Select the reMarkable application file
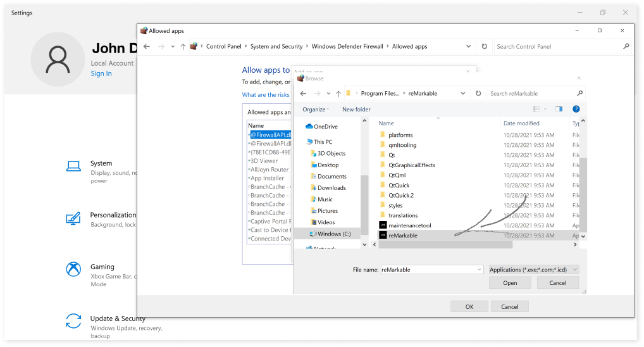644x347 pixels. (x=403, y=235)
